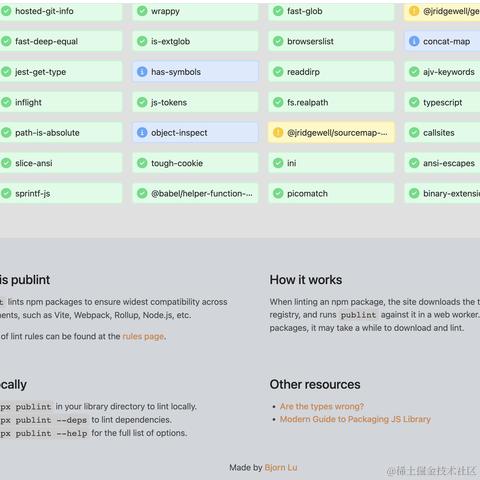Open the fs.realpath package result
The width and height of the screenshot is (480, 480).
[331, 102]
